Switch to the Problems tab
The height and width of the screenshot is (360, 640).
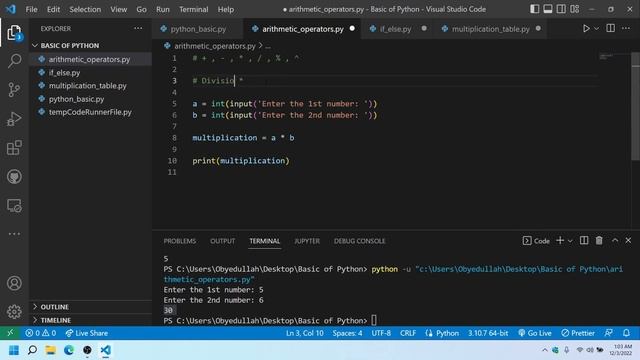tap(180, 241)
